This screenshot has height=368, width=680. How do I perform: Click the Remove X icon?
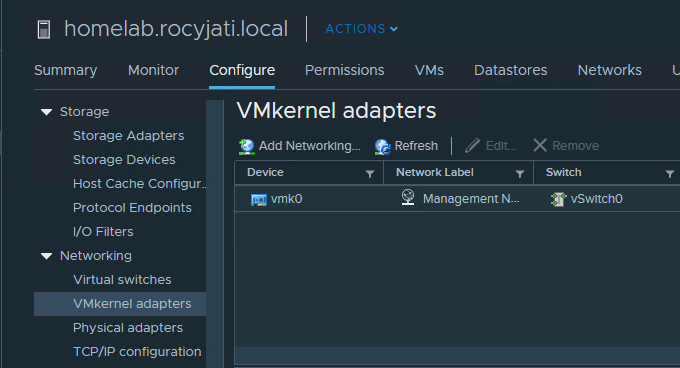540,145
